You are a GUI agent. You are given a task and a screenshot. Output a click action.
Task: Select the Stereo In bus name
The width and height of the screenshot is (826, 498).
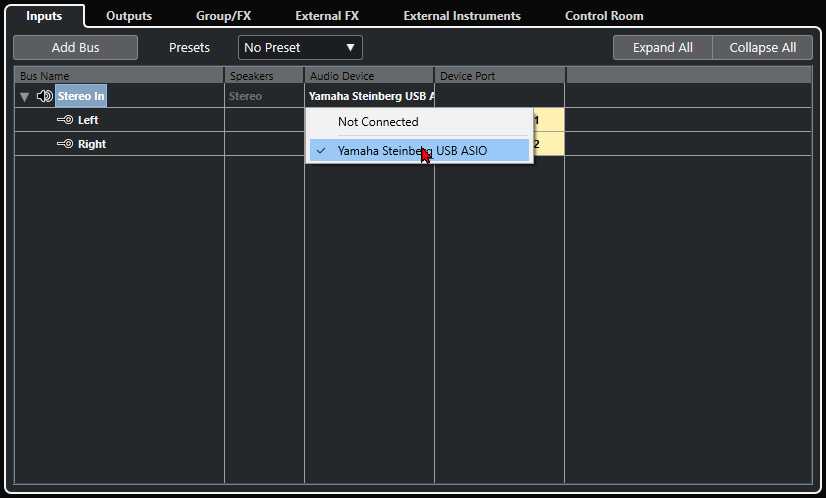81,97
